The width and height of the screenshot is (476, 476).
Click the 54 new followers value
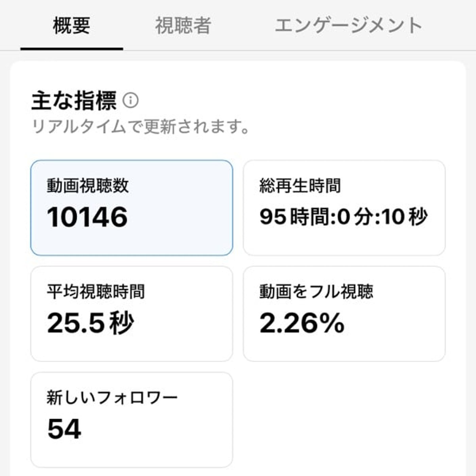click(x=64, y=429)
